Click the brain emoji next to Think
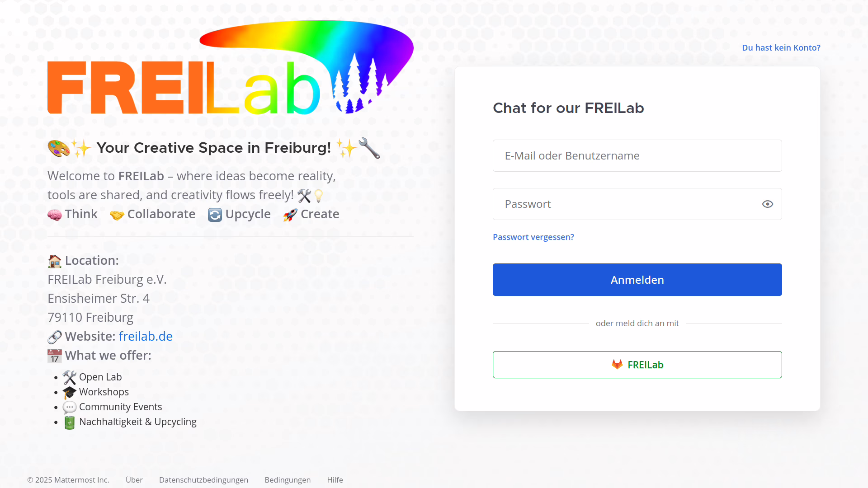The image size is (868, 488). pos(55,215)
